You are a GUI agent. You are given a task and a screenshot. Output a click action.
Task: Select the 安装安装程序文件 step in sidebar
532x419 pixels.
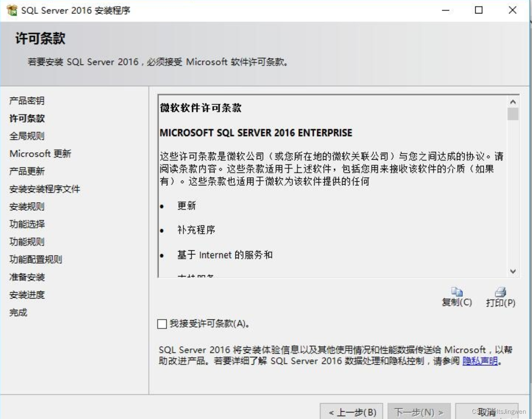(x=45, y=189)
